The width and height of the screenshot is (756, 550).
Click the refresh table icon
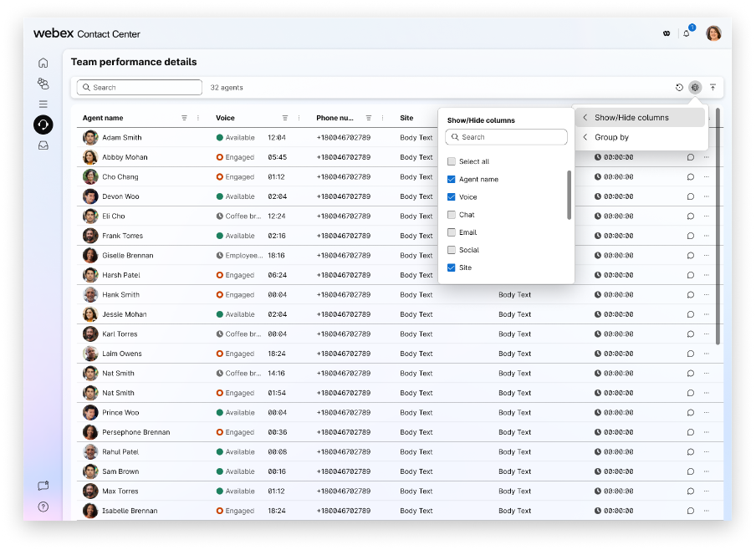679,88
